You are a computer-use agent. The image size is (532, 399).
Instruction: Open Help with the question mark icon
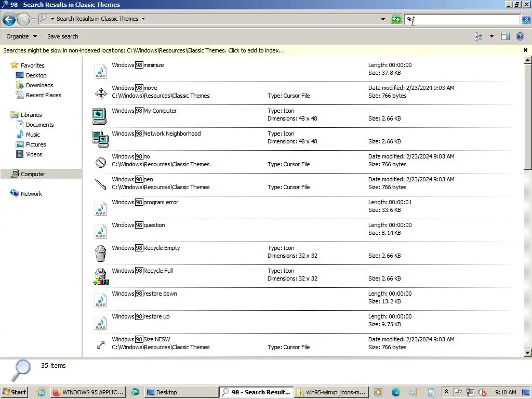520,36
